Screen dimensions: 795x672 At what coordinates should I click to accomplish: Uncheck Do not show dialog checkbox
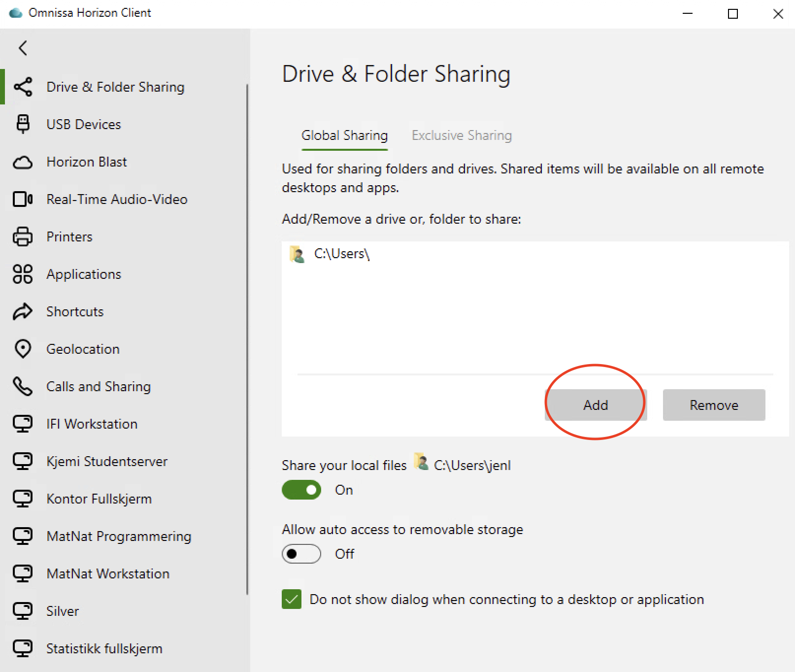[x=292, y=599]
